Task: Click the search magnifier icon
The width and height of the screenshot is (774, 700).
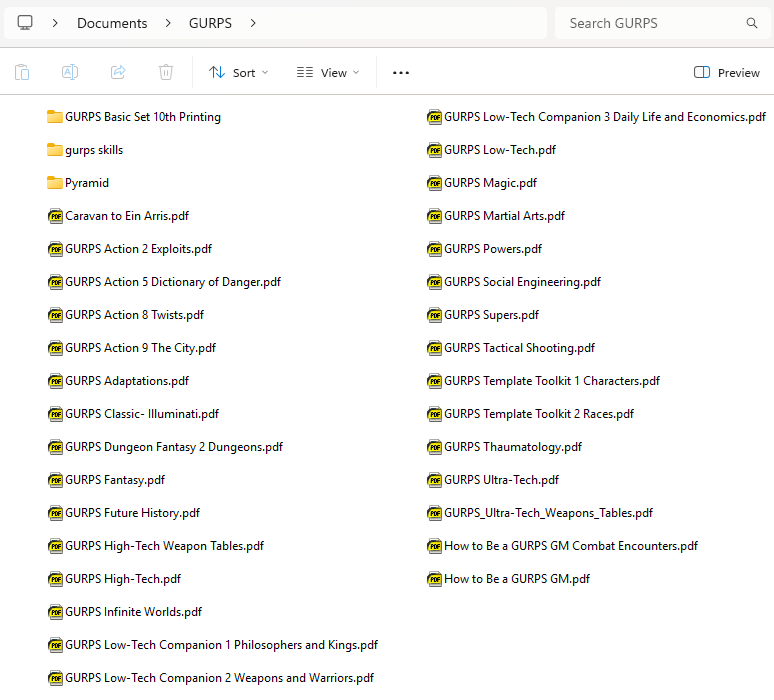Action: tap(751, 23)
